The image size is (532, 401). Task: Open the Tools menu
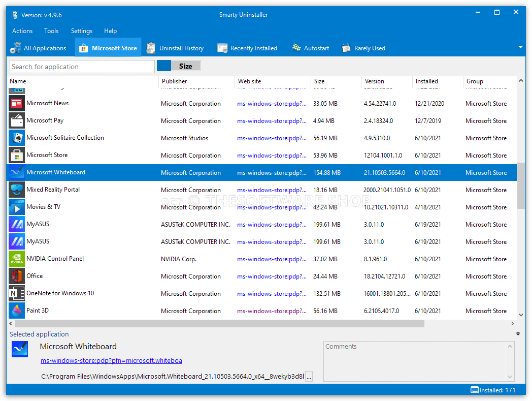(51, 31)
